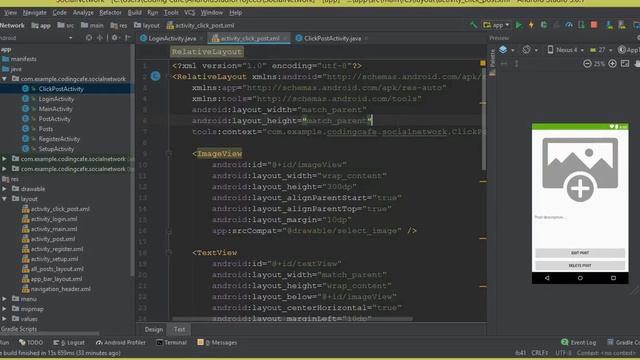Open the TODO tool window
The width and height of the screenshot is (640, 360).
[31, 342]
